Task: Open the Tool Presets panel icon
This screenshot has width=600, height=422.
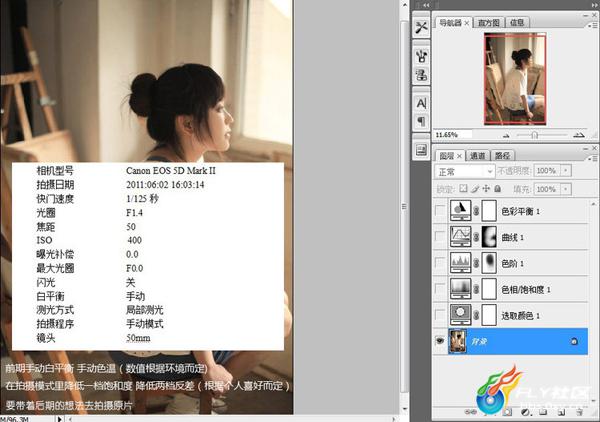Action: (421, 27)
